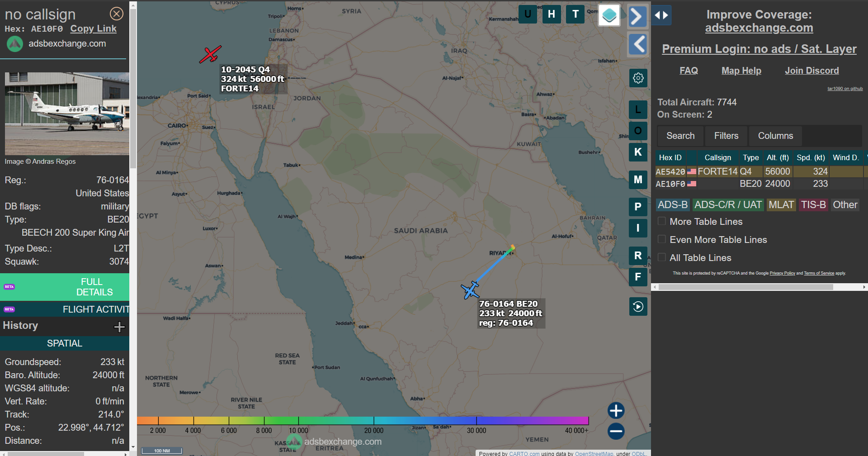The image size is (868, 456).
Task: Click the Other source legend
Action: pyautogui.click(x=845, y=205)
